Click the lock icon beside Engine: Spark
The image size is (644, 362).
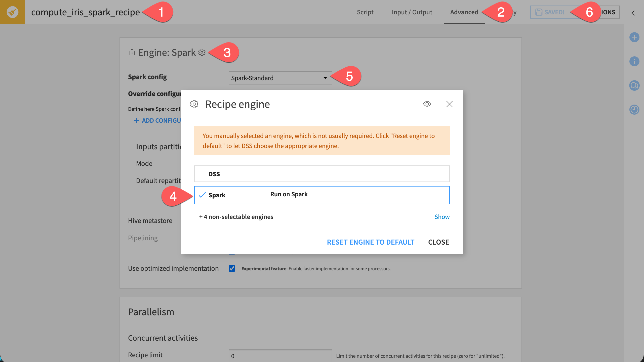(132, 52)
